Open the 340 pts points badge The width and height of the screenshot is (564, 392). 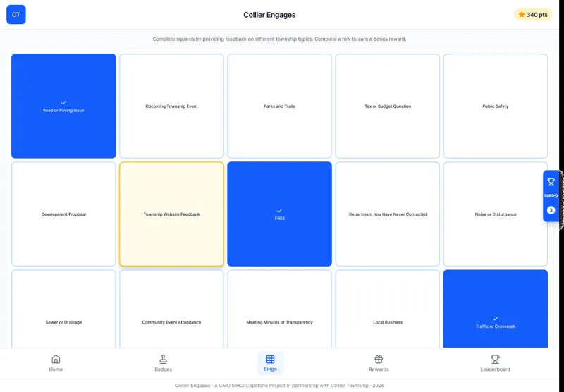pos(533,15)
